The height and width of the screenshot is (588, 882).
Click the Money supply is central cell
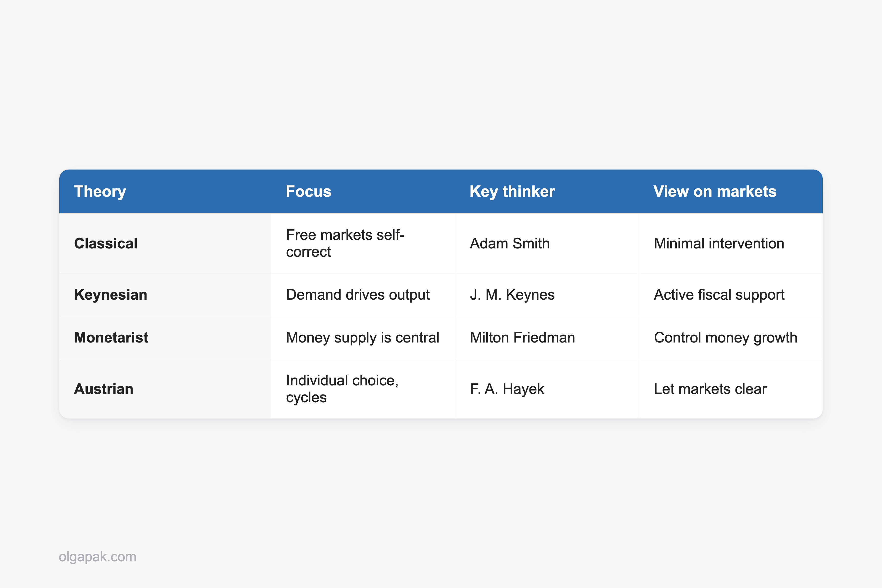click(x=363, y=338)
